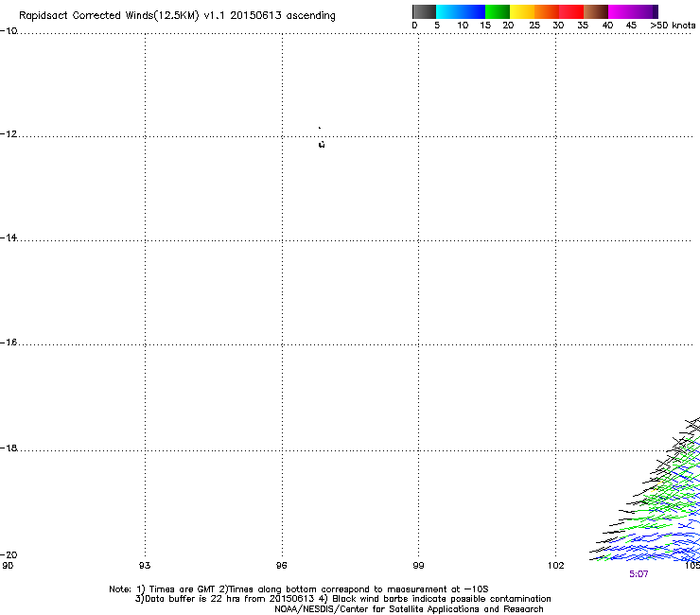Image resolution: width=700 pixels, height=615 pixels.
Task: Click the yellow 20-25 knots color band
Action: click(x=522, y=11)
